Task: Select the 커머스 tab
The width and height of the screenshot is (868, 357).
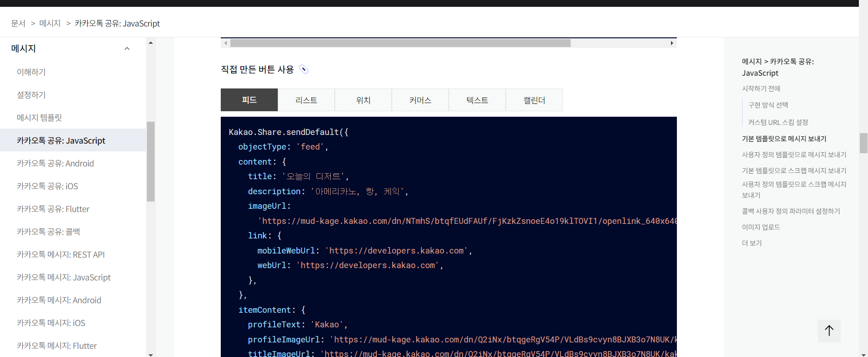Action: click(x=420, y=100)
